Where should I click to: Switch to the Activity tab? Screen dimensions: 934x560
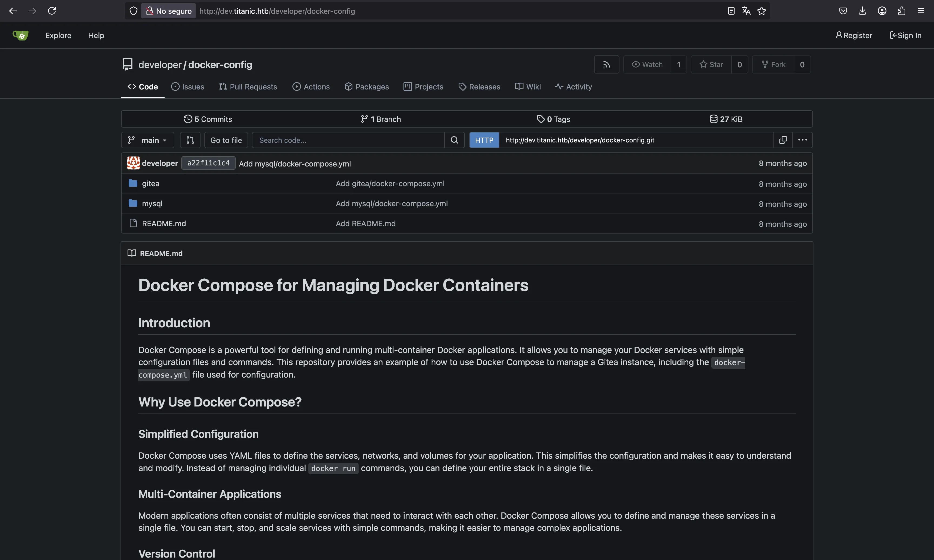tap(573, 87)
